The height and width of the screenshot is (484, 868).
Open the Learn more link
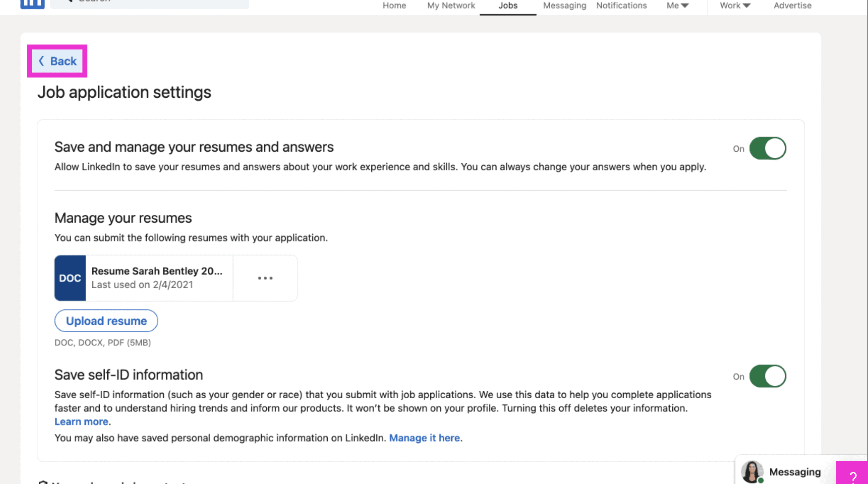81,421
